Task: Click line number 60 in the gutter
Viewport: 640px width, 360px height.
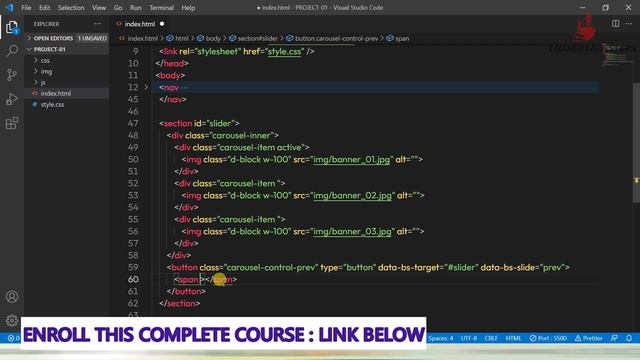Action: [x=133, y=280]
